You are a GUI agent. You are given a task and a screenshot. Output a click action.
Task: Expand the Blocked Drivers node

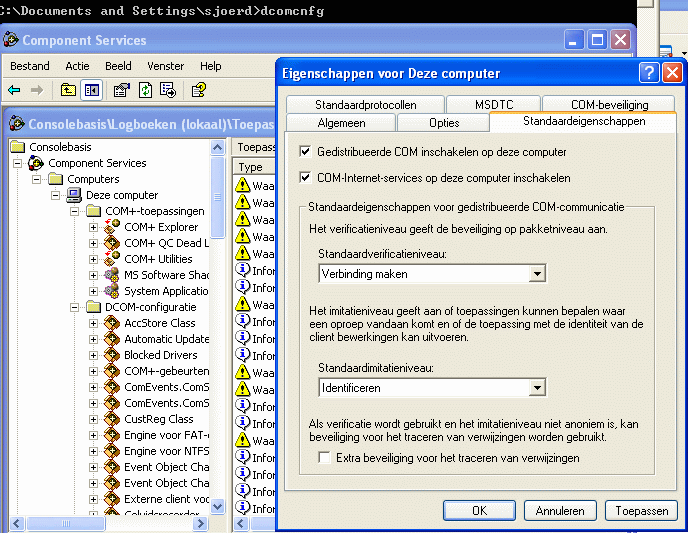pos(93,355)
